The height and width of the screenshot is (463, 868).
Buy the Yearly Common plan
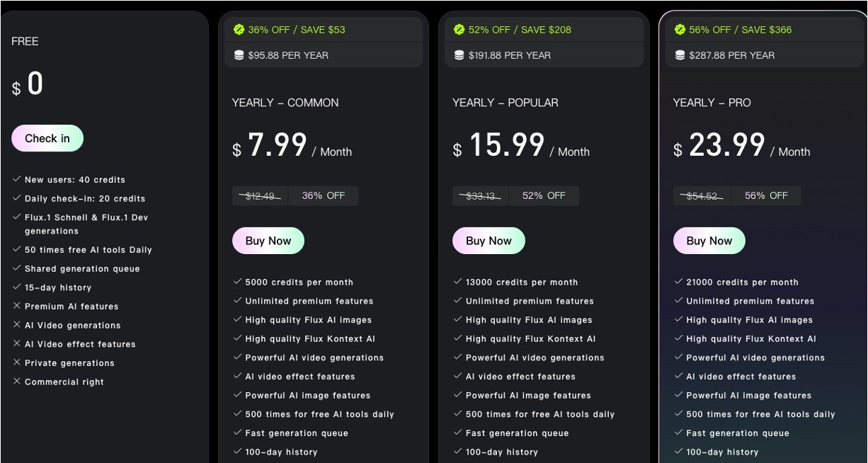pos(268,241)
